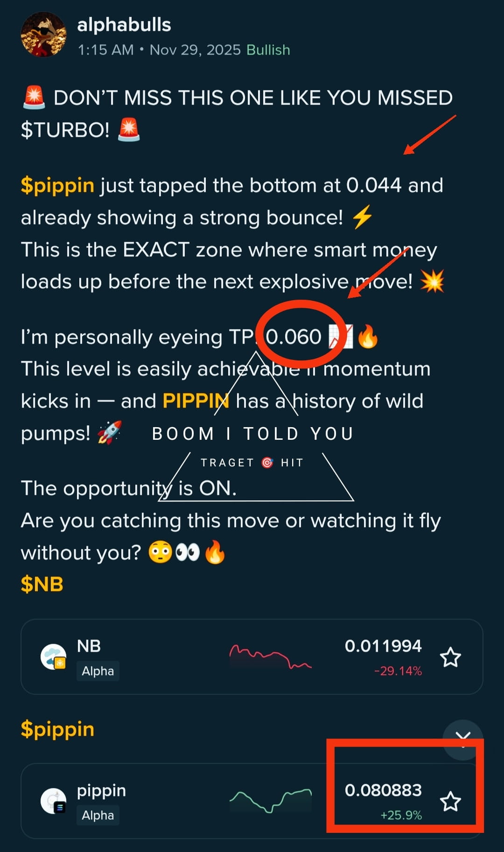Tap the $pippin heading above pippin card
Image resolution: width=504 pixels, height=852 pixels.
57,729
